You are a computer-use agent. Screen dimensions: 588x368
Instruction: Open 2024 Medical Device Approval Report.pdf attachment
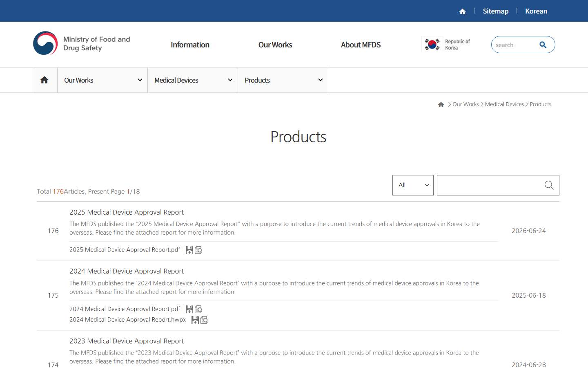tap(125, 309)
